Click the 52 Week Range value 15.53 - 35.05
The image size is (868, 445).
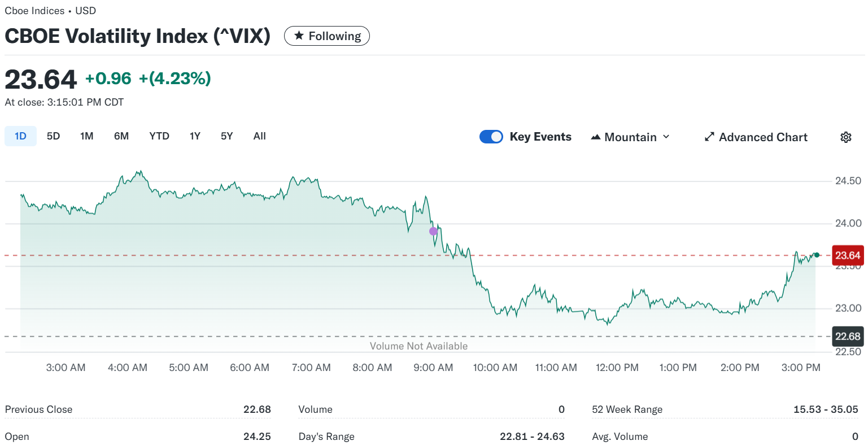coord(826,409)
